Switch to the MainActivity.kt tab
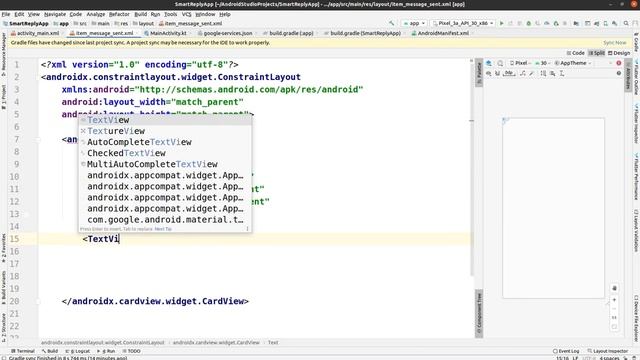 point(165,33)
